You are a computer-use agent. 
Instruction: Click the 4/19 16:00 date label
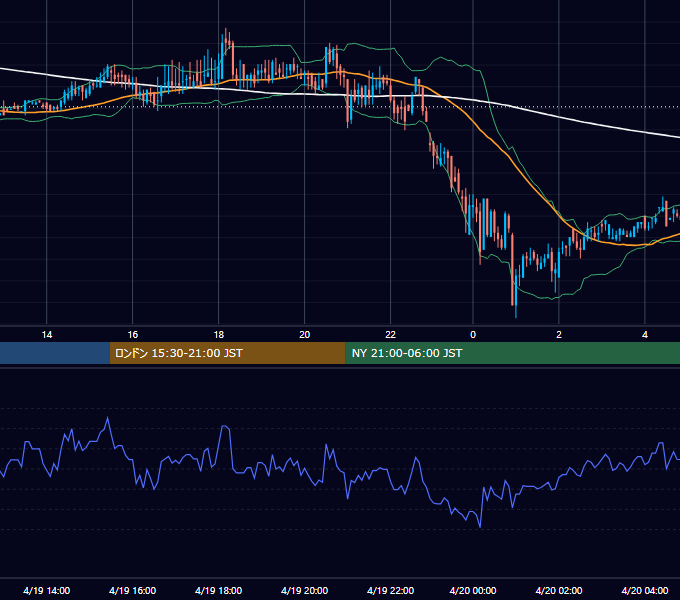pos(133,590)
